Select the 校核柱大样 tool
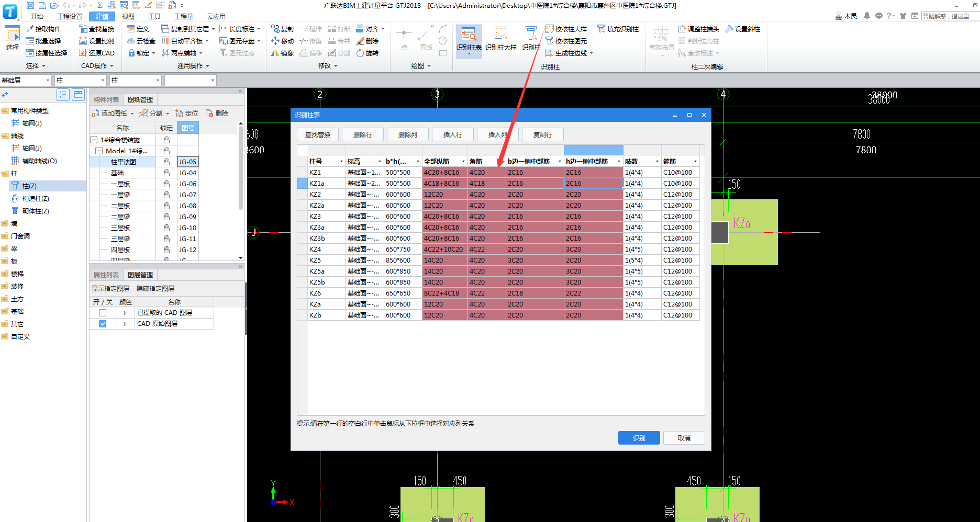Image resolution: width=980 pixels, height=522 pixels. pyautogui.click(x=566, y=29)
